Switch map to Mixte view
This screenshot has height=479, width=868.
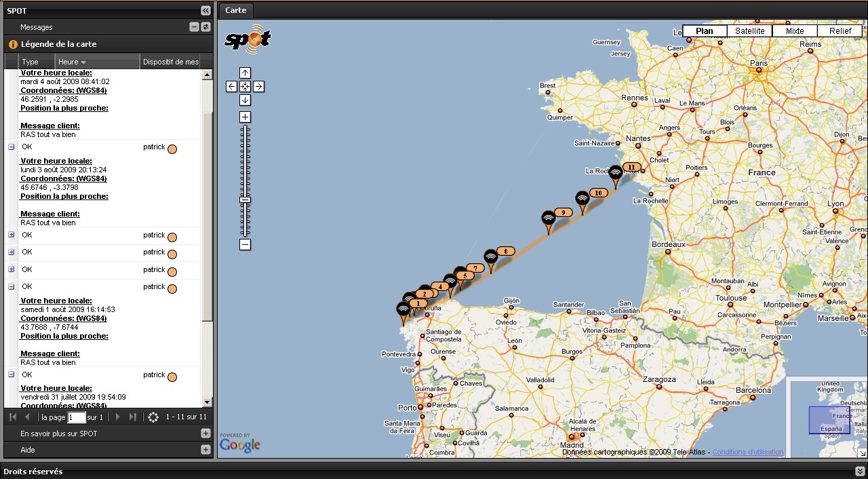coord(795,31)
